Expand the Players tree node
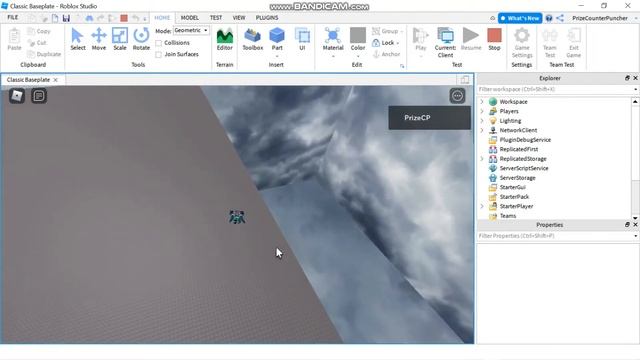This screenshot has width=640, height=360. [482, 111]
